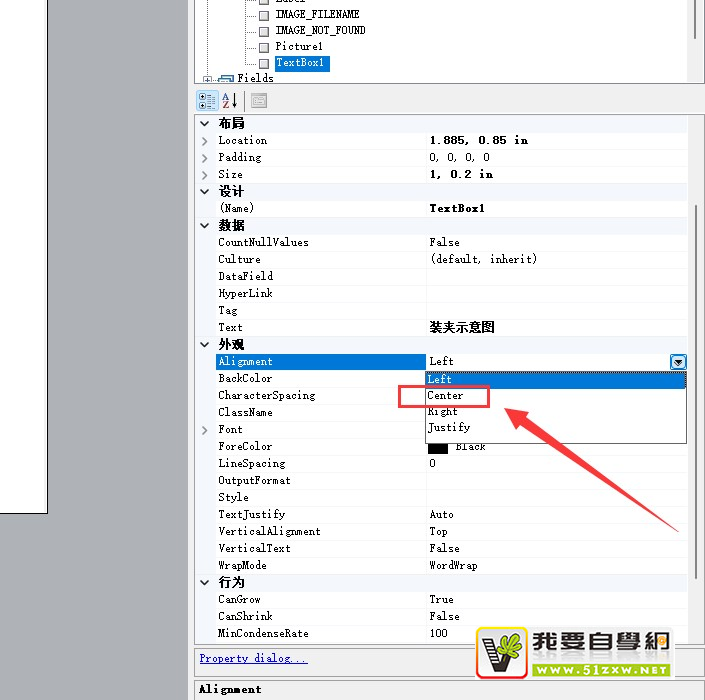Open the Property dialog link
The image size is (705, 700).
tap(253, 658)
